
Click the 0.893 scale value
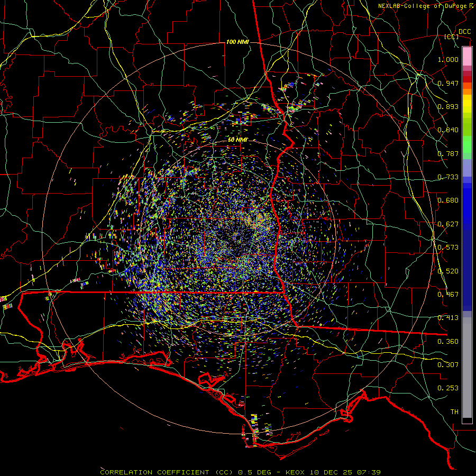point(448,106)
